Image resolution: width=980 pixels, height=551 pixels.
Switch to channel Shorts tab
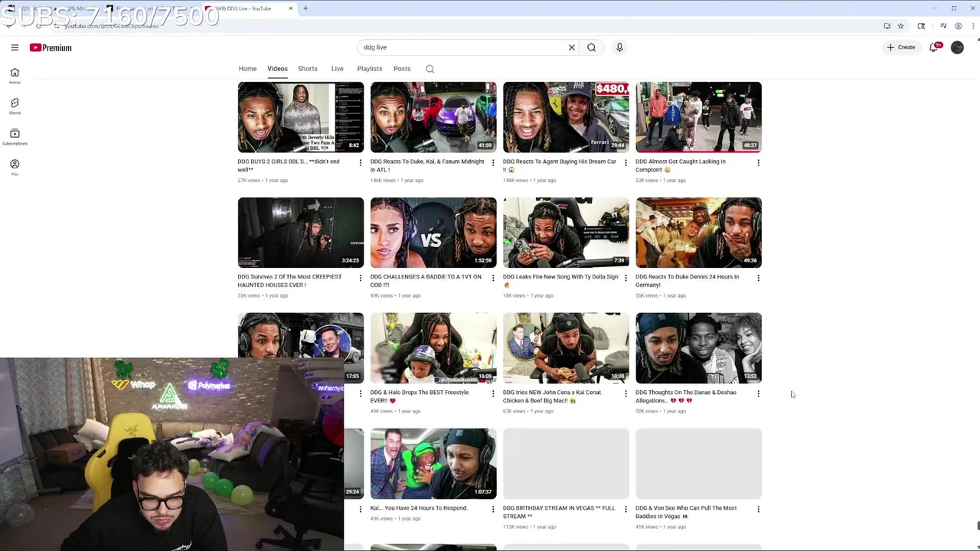tap(308, 69)
